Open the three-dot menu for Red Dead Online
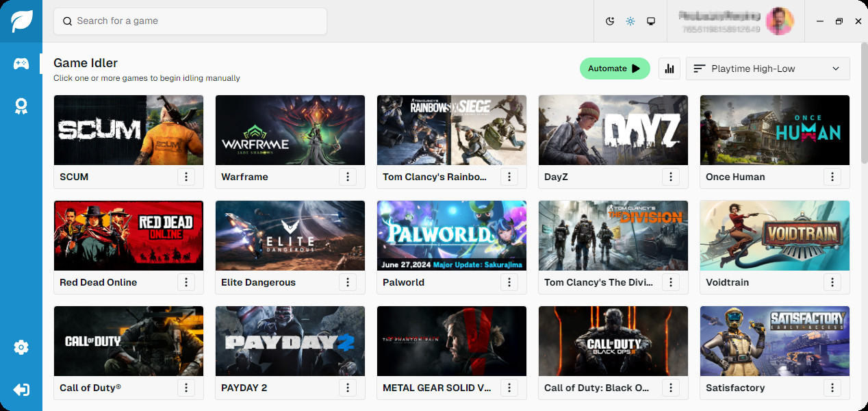Screen dimensions: 868x411 186,282
